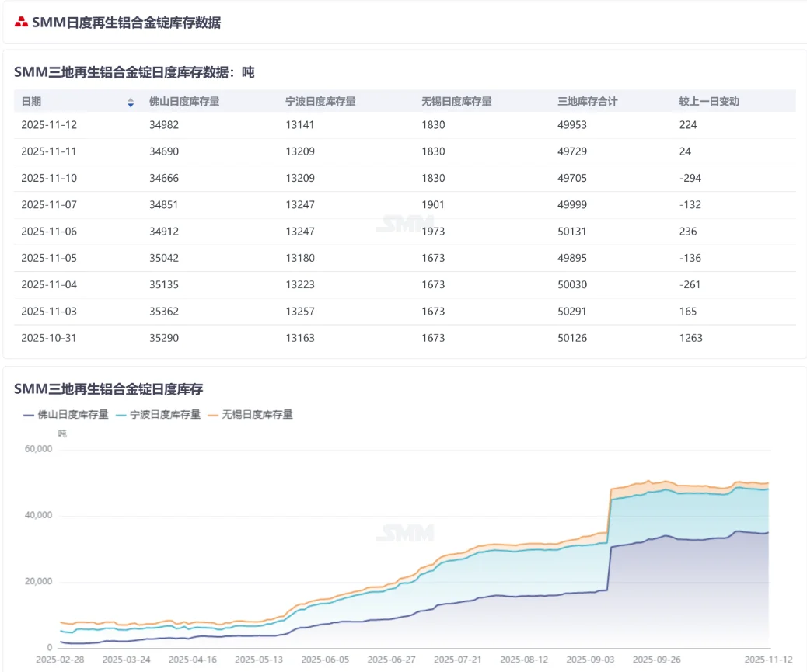Click total inventory 50131
The image size is (807, 672).
tap(572, 232)
